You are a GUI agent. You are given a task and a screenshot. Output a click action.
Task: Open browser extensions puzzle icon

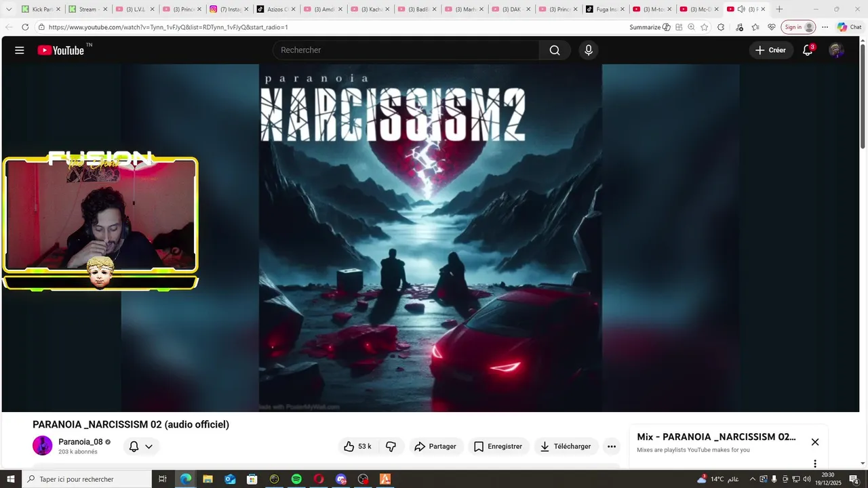coord(721,27)
